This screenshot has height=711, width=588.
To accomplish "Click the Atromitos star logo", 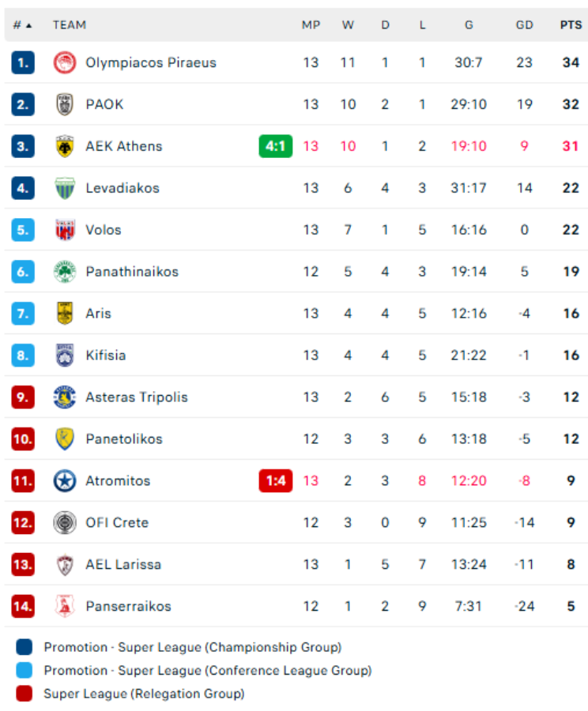I will pos(65,480).
